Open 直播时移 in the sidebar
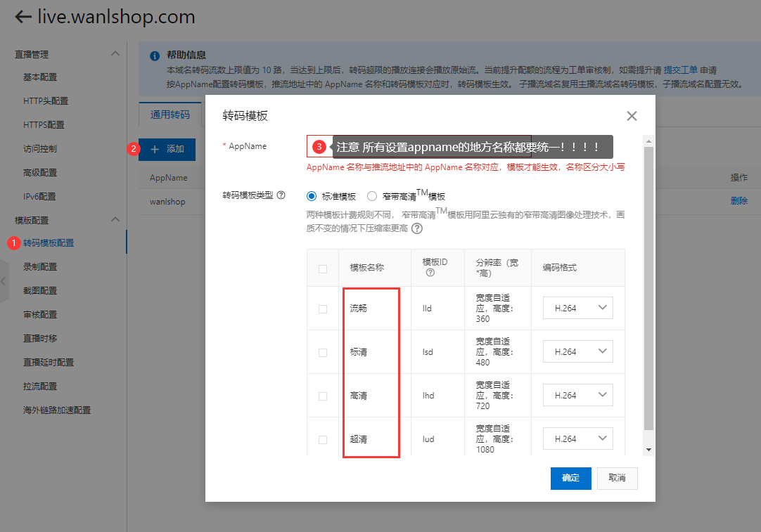The image size is (761, 532). click(40, 339)
